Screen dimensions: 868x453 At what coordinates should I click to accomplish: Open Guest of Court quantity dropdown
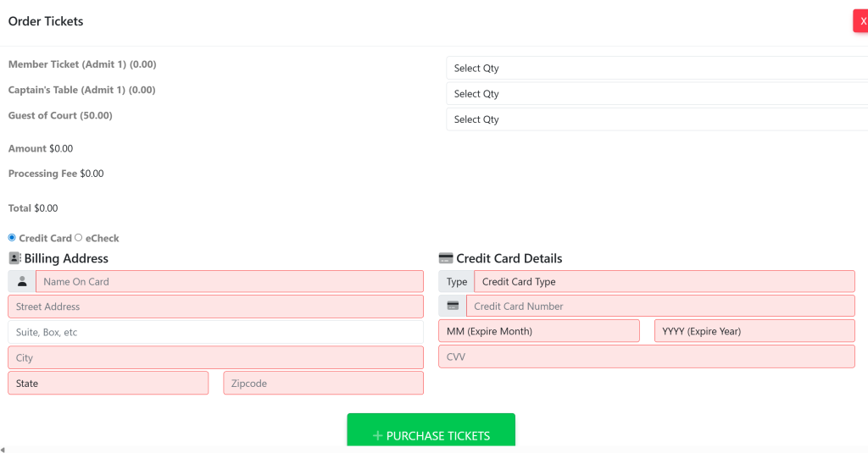(656, 119)
